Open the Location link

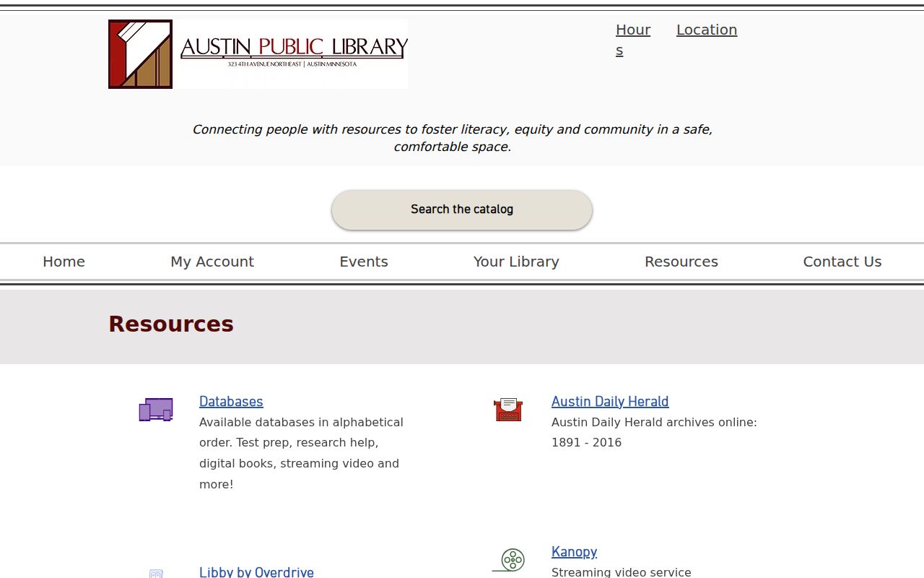pos(707,30)
